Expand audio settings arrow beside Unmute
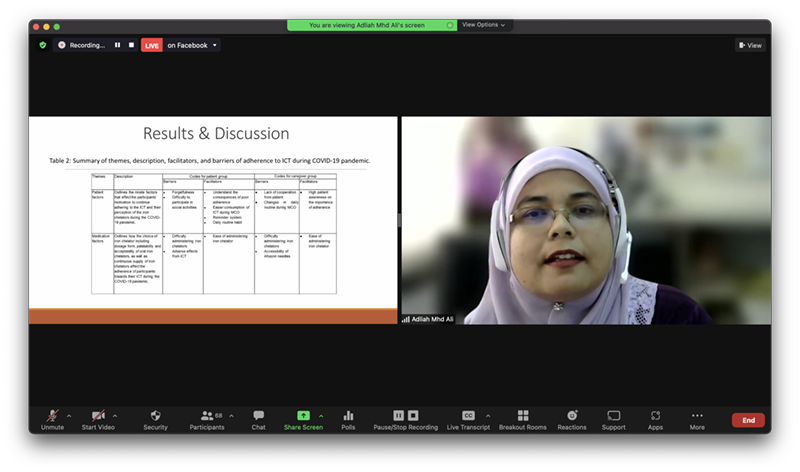This screenshot has width=800, height=472. (69, 415)
